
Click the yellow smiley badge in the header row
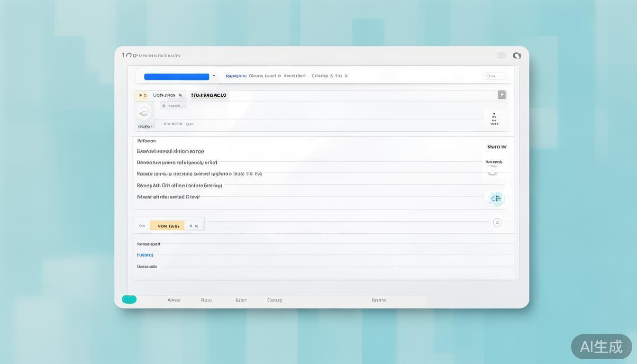(143, 95)
